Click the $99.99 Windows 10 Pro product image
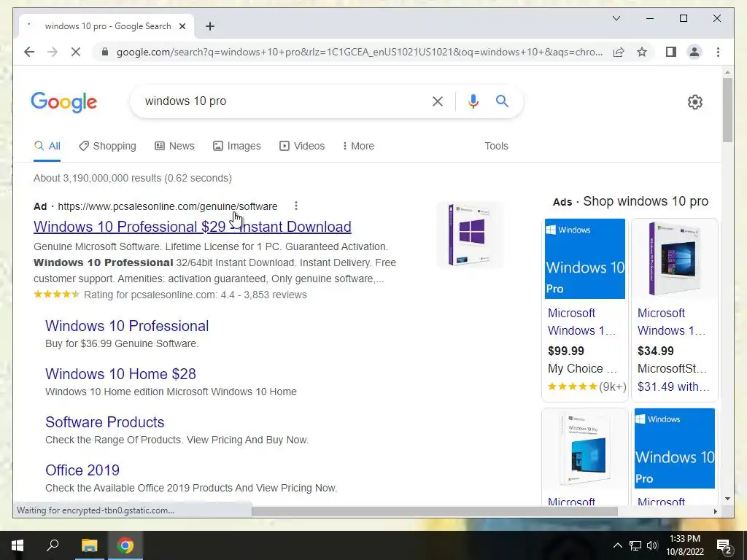 pyautogui.click(x=584, y=259)
